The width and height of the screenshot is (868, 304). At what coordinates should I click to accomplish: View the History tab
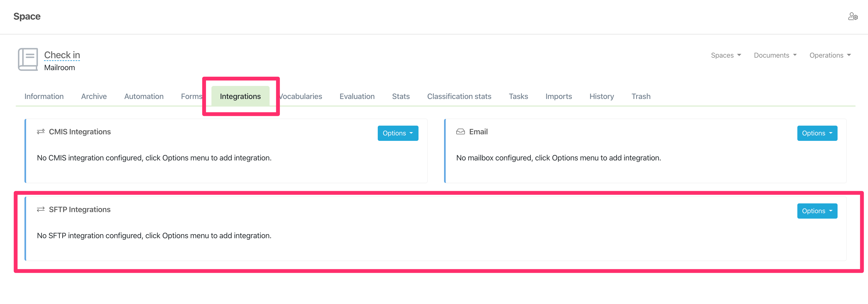pos(601,96)
